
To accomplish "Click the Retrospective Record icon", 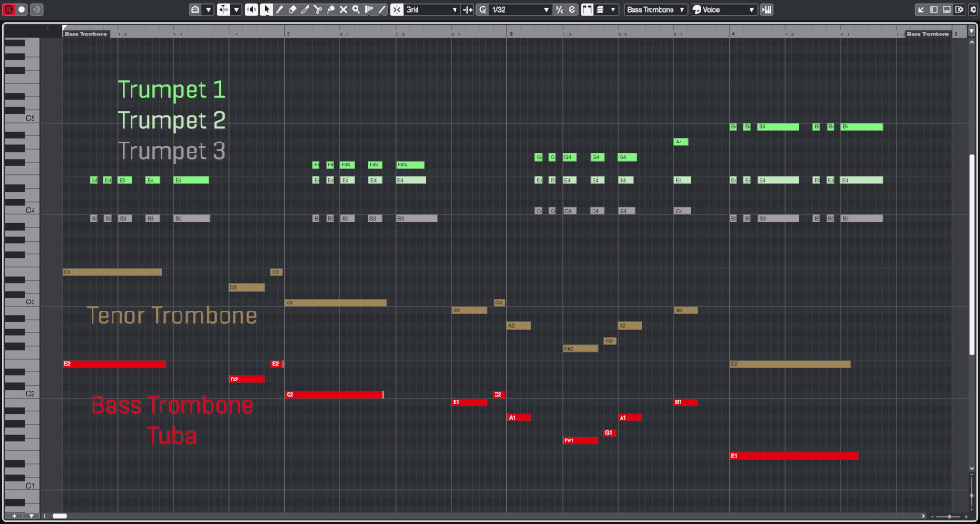I will pos(36,9).
